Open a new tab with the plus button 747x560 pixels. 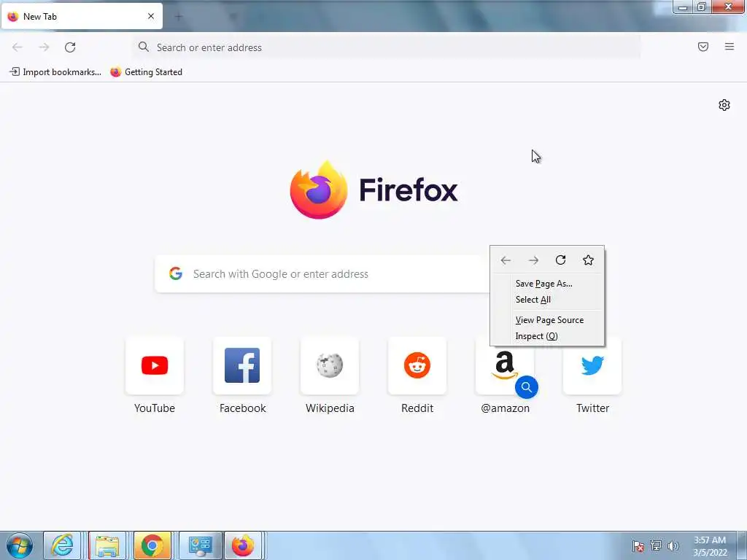(179, 17)
